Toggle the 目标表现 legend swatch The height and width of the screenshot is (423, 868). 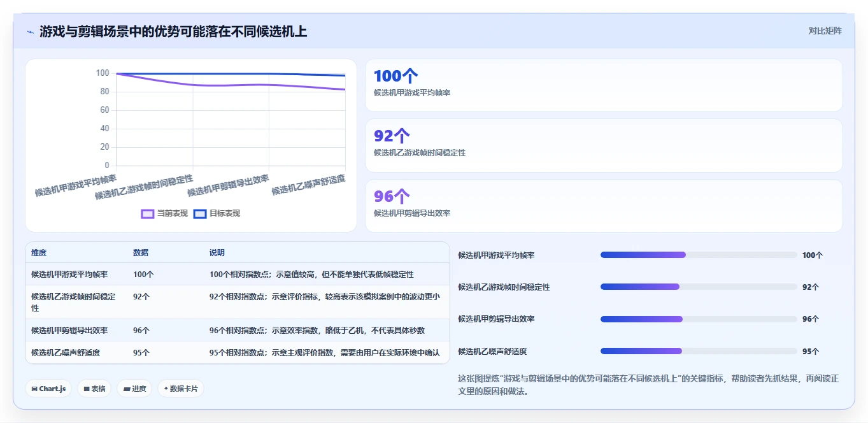coord(200,213)
